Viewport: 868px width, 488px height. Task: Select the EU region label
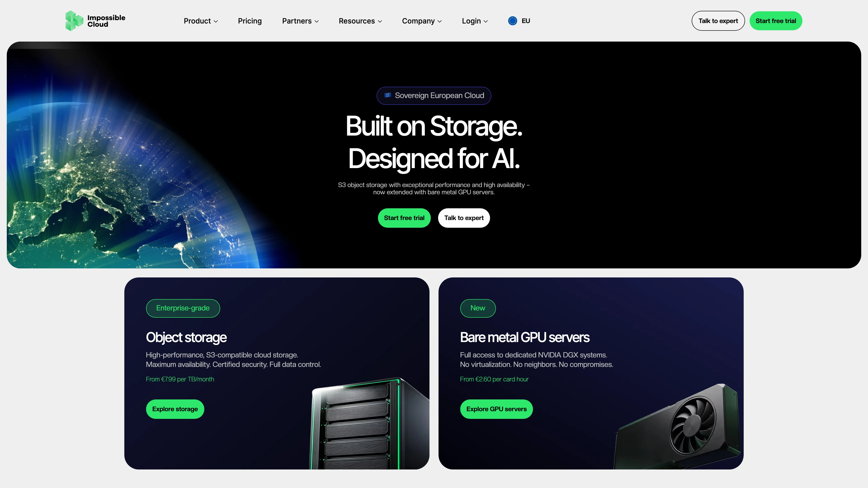coord(526,21)
